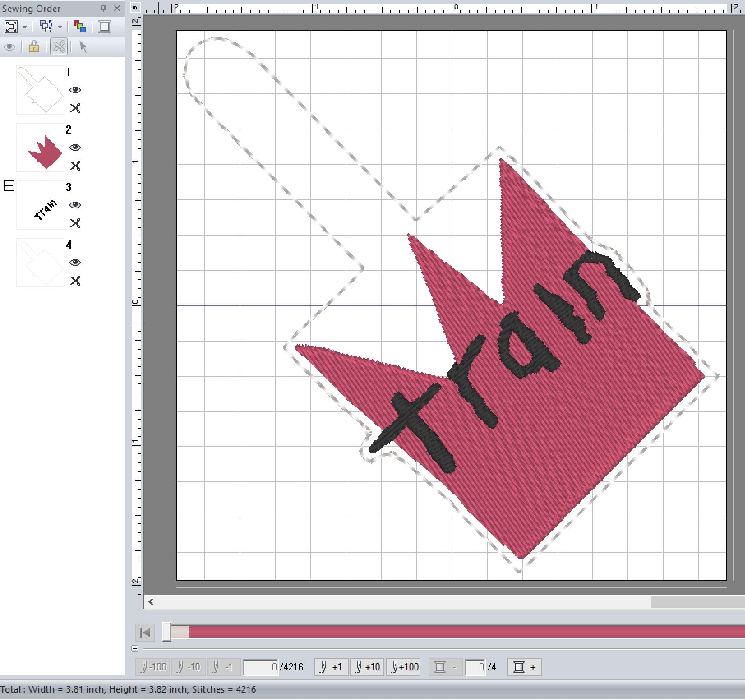This screenshot has width=745, height=700.
Task: Open the dropdown arrow beside the select-objects icon
Action: click(60, 27)
